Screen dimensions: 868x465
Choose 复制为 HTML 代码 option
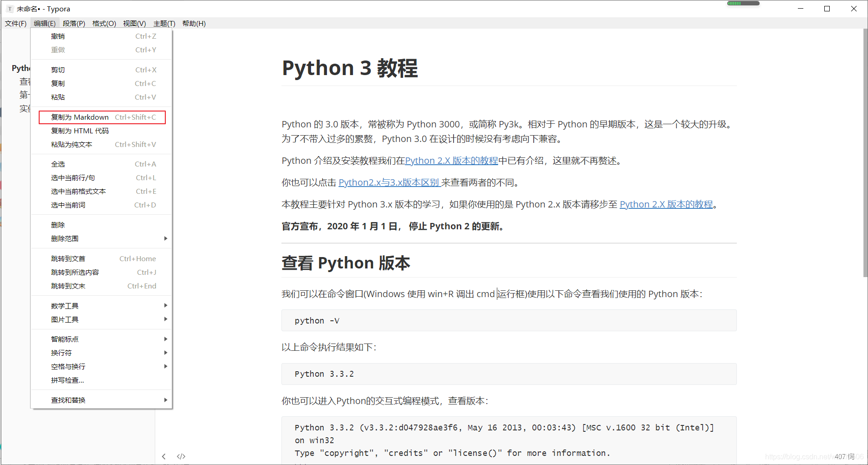[x=102, y=131]
